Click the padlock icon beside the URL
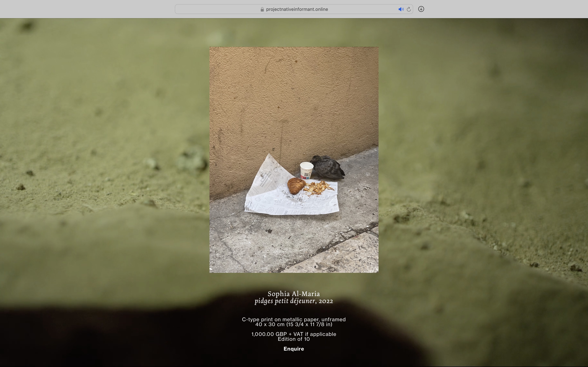Image resolution: width=588 pixels, height=367 pixels. coord(262,9)
